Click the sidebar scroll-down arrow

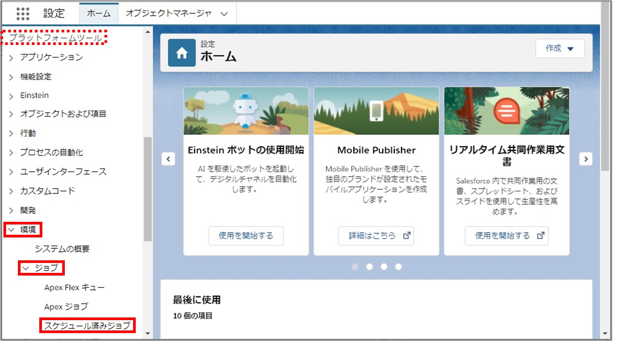point(148,334)
